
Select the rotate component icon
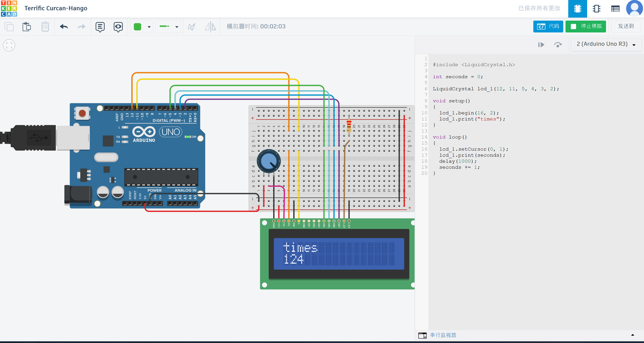pos(191,27)
